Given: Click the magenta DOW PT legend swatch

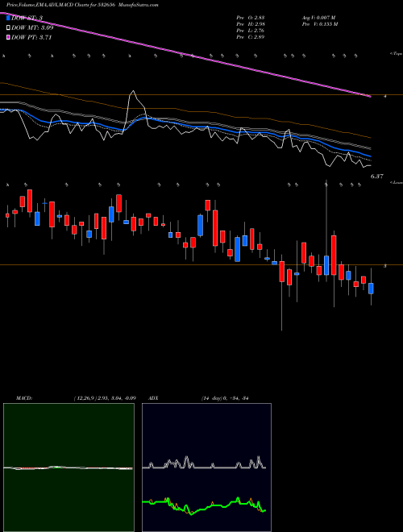Looking at the screenshot, I should coord(9,37).
